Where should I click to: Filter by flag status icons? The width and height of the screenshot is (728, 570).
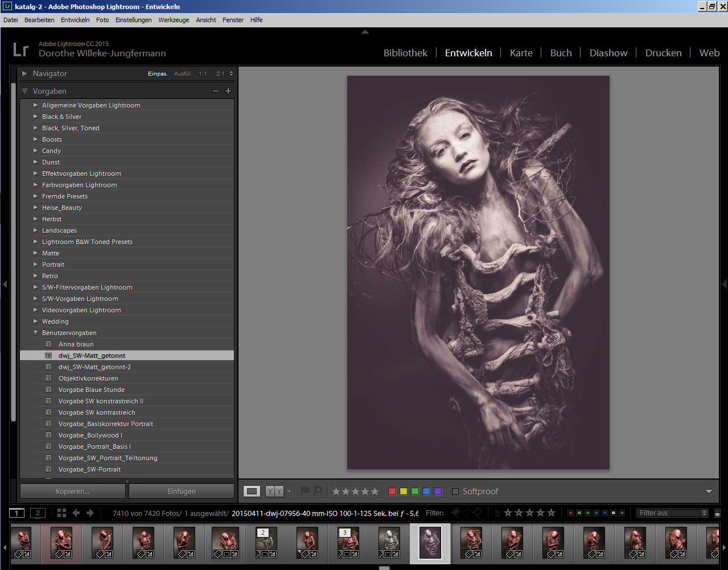pos(467,513)
